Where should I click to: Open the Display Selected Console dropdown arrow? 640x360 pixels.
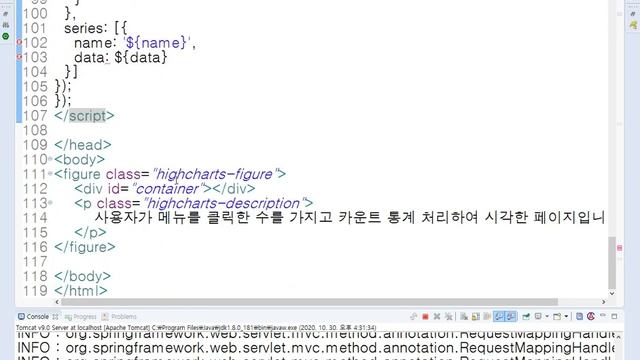coord(547,316)
